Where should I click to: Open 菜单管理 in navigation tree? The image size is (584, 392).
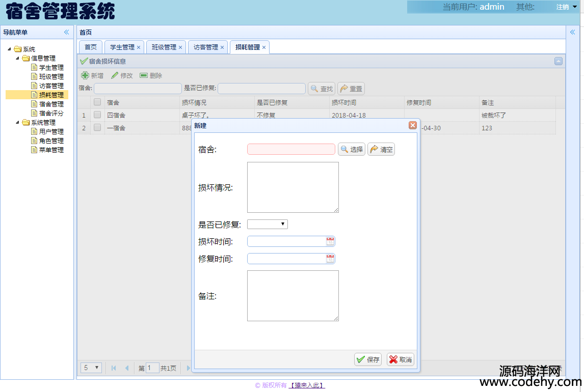pos(51,150)
